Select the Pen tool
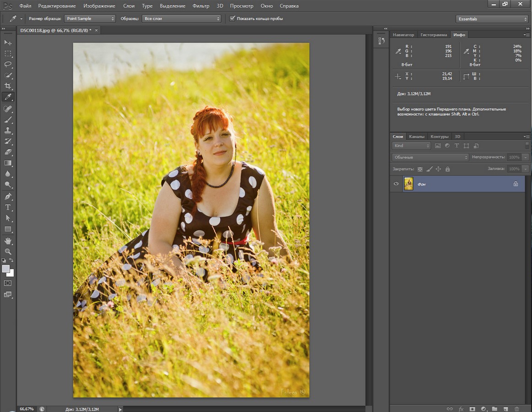 click(x=8, y=196)
